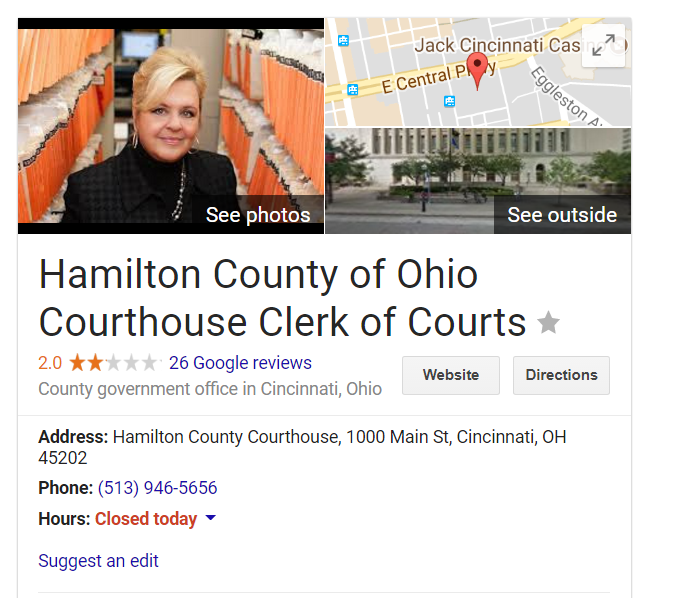679x598 pixels.
Task: Save place using gray star icon
Action: 548,323
